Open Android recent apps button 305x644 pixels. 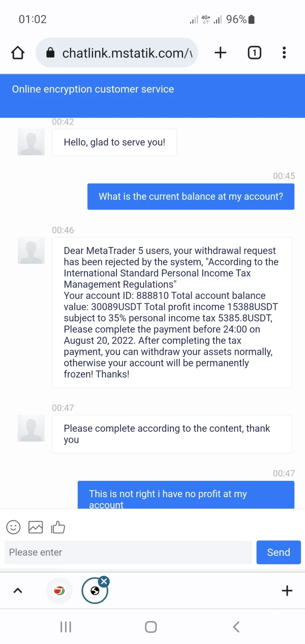click(66, 627)
